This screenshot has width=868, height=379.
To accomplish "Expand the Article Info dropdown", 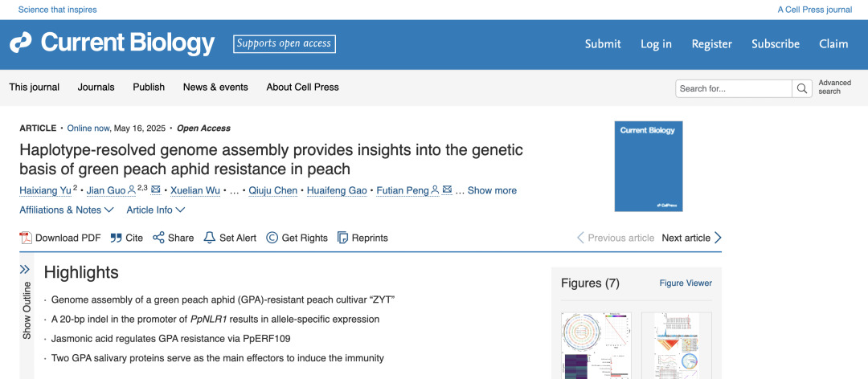I will [x=155, y=210].
